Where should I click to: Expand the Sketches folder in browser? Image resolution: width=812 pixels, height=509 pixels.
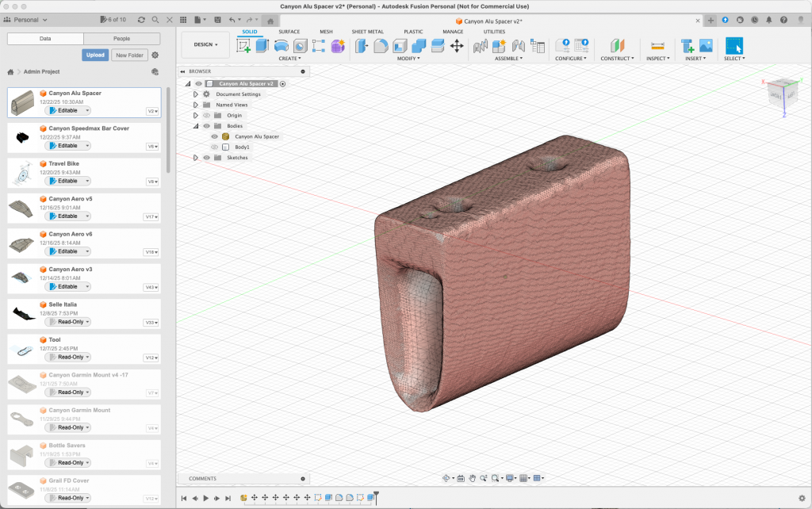point(196,158)
